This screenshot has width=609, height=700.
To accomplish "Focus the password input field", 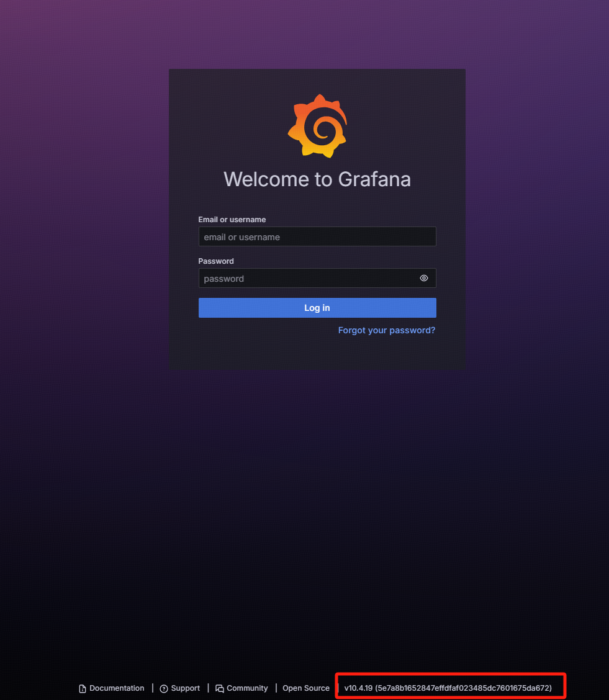I will pos(307,279).
